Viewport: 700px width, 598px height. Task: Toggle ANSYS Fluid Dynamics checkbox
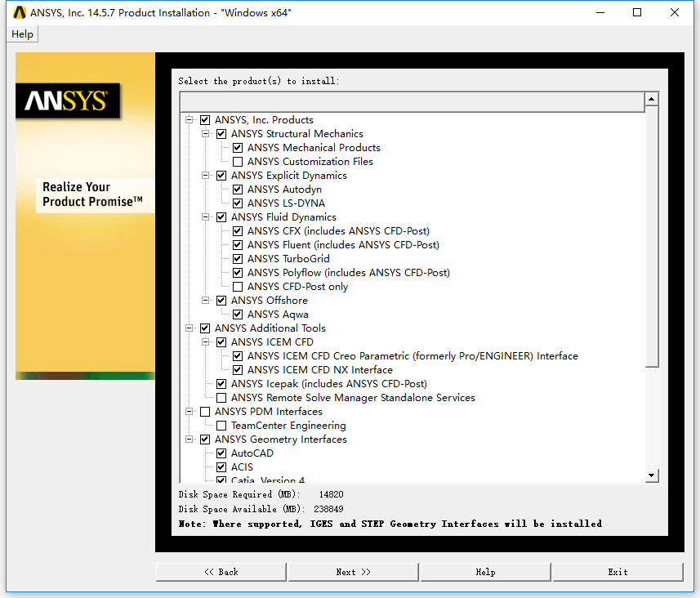[221, 217]
